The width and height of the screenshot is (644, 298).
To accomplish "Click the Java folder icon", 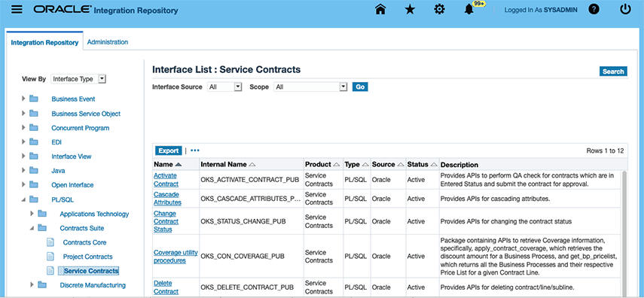I will coord(34,170).
